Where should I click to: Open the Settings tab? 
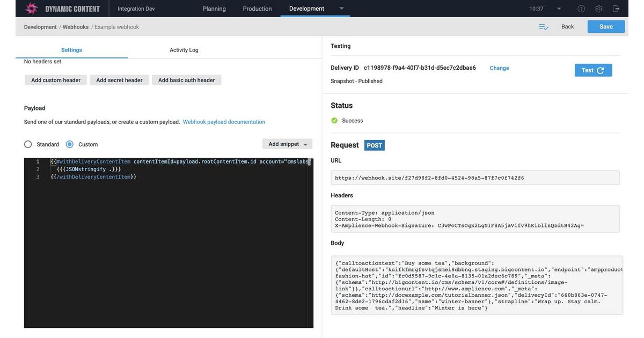pyautogui.click(x=71, y=50)
